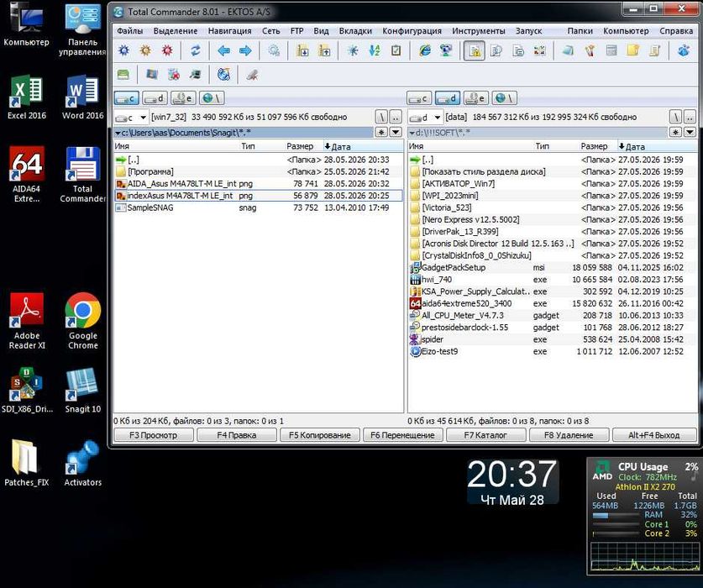Click F3 Просмотр button
Image resolution: width=703 pixels, height=588 pixels.
tap(154, 435)
